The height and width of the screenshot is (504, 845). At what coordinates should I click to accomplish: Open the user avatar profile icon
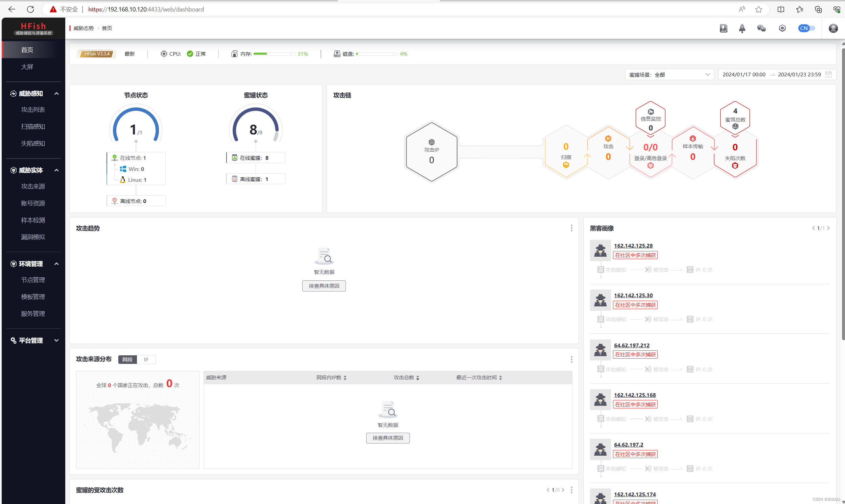click(x=833, y=28)
